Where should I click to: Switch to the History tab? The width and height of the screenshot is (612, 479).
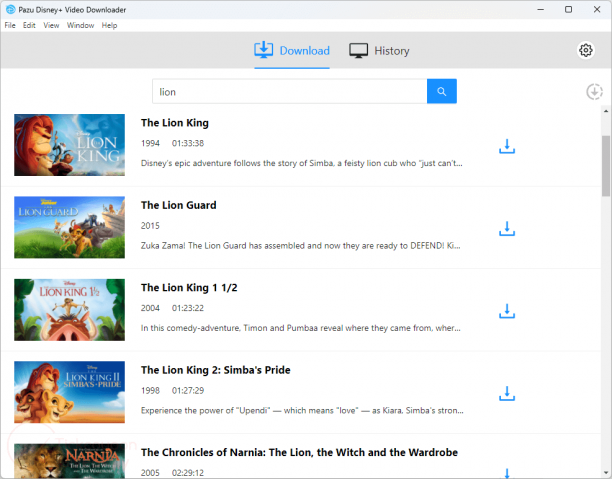click(x=379, y=51)
